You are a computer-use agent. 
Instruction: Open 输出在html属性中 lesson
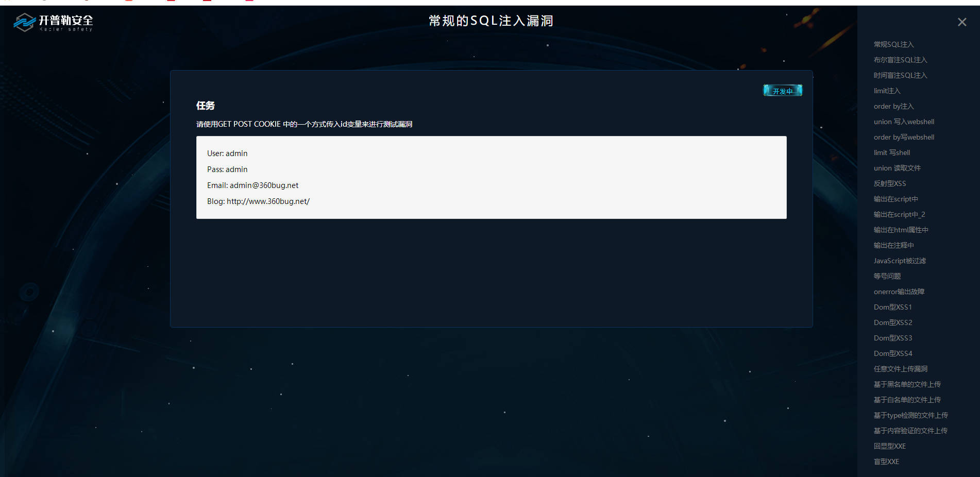901,230
